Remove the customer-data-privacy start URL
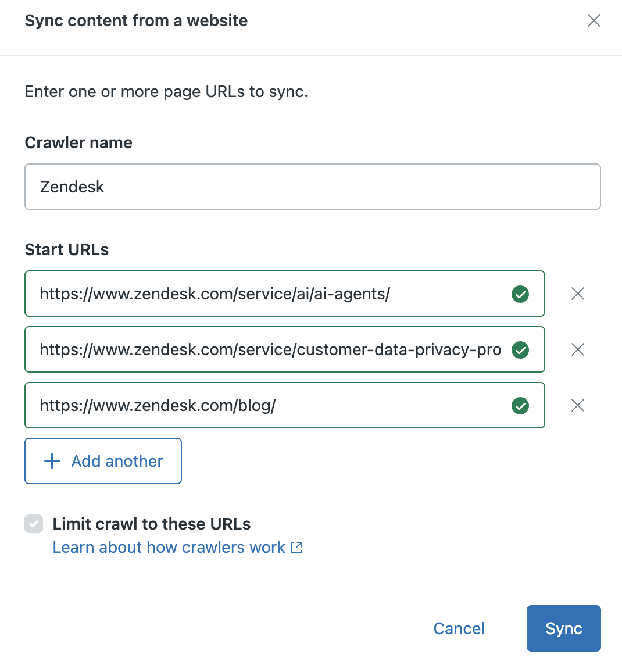This screenshot has width=622, height=672. [577, 349]
